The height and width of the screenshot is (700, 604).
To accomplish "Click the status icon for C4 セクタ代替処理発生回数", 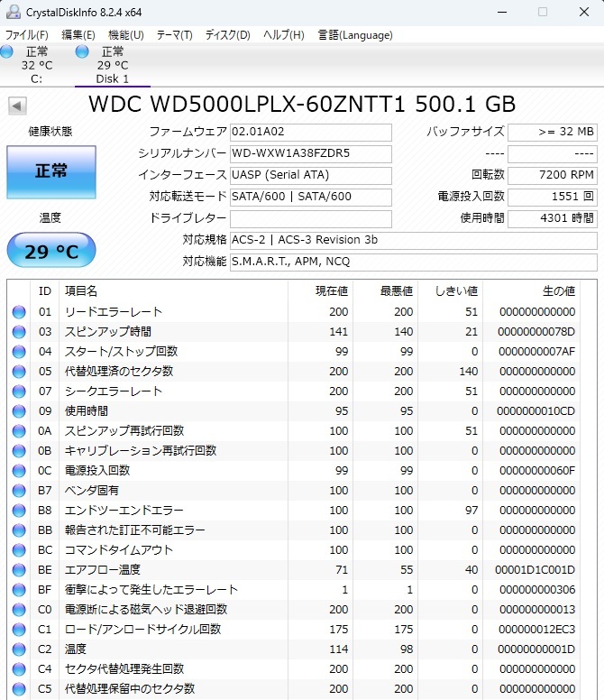I will (x=19, y=669).
